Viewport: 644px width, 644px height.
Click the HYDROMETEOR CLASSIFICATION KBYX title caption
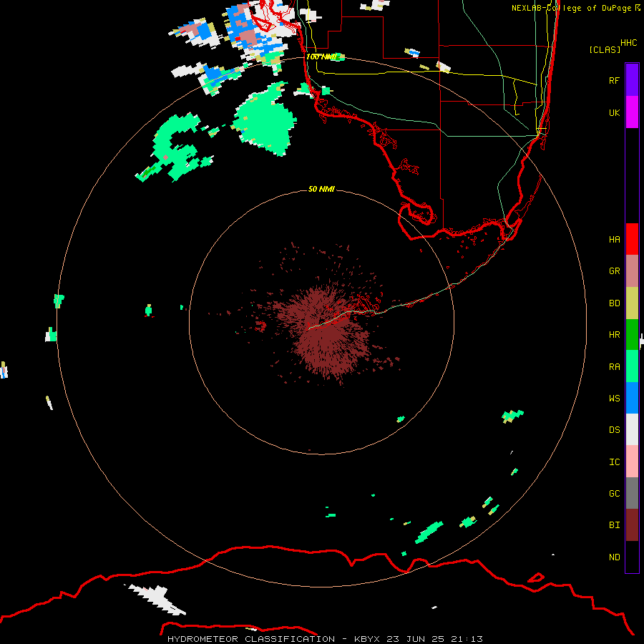(x=325, y=639)
